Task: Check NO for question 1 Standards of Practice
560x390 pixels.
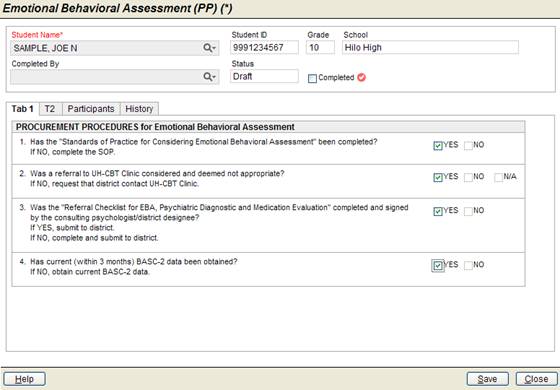Action: pyautogui.click(x=468, y=145)
